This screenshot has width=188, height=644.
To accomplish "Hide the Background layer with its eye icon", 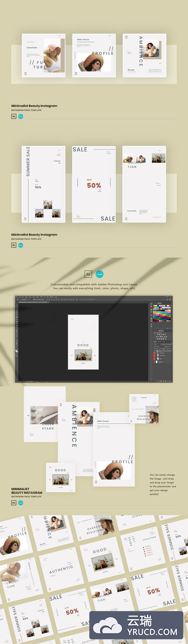I will (x=154, y=362).
